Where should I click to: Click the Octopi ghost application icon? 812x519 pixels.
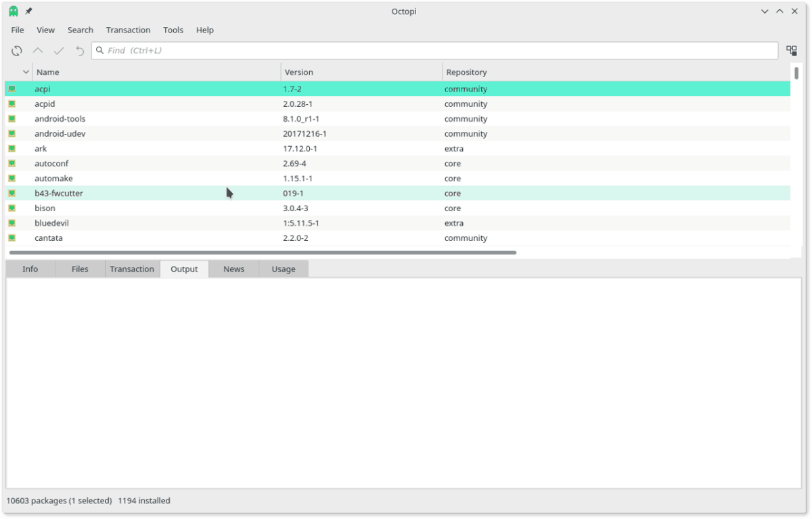[x=14, y=12]
